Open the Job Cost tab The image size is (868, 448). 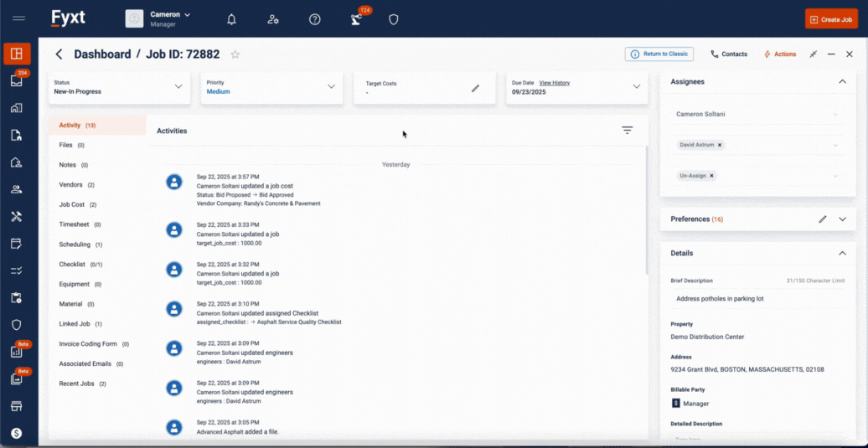coord(71,204)
